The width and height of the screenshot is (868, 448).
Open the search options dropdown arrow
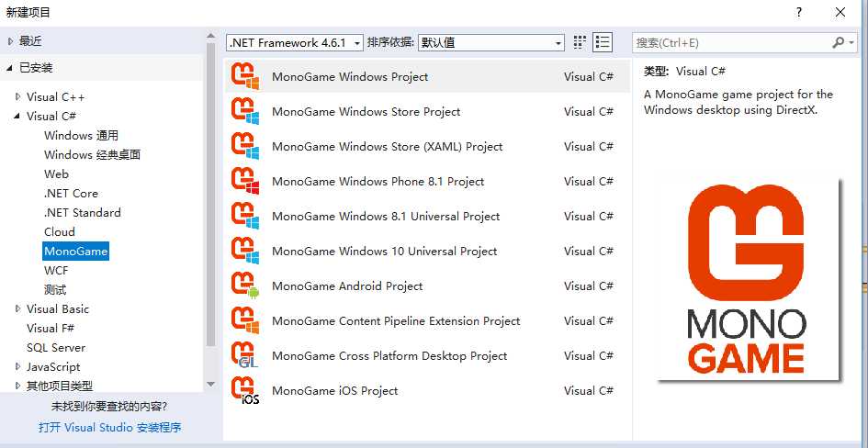(851, 42)
